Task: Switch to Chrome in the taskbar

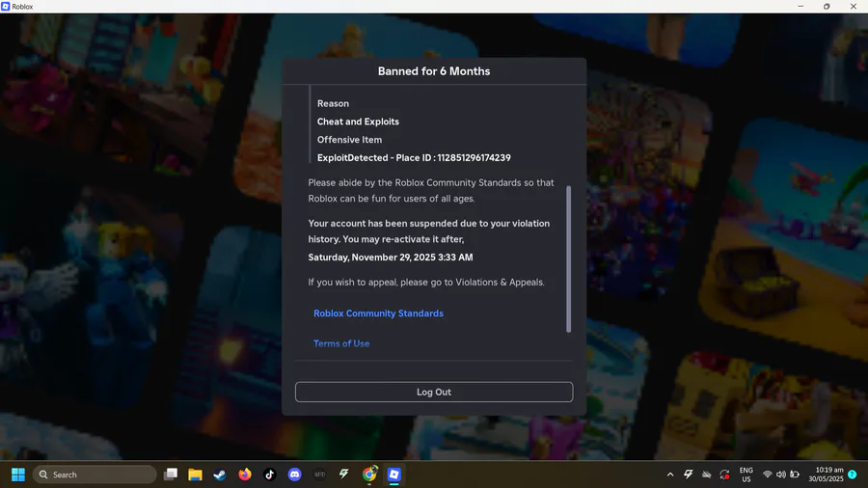Action: tap(369, 474)
